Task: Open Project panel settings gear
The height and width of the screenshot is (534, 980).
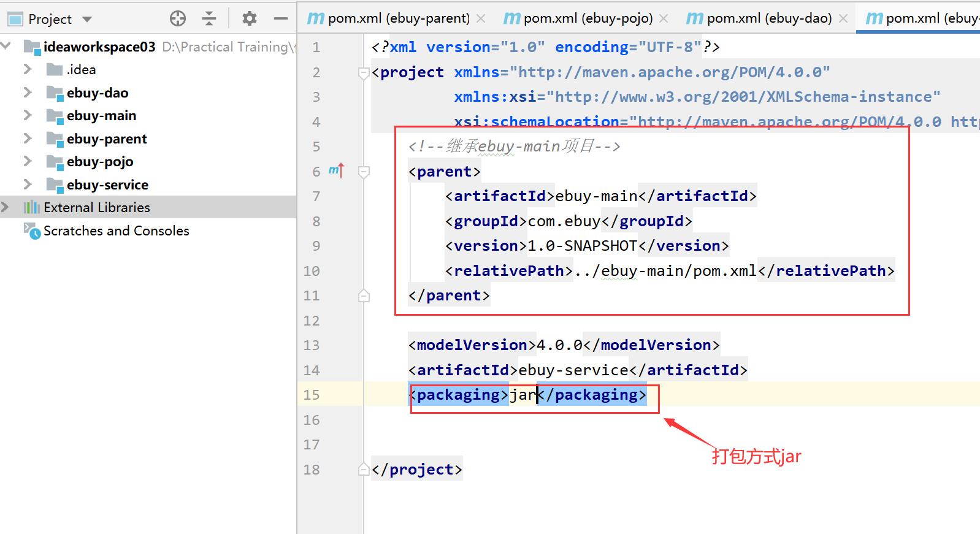Action: 249,19
